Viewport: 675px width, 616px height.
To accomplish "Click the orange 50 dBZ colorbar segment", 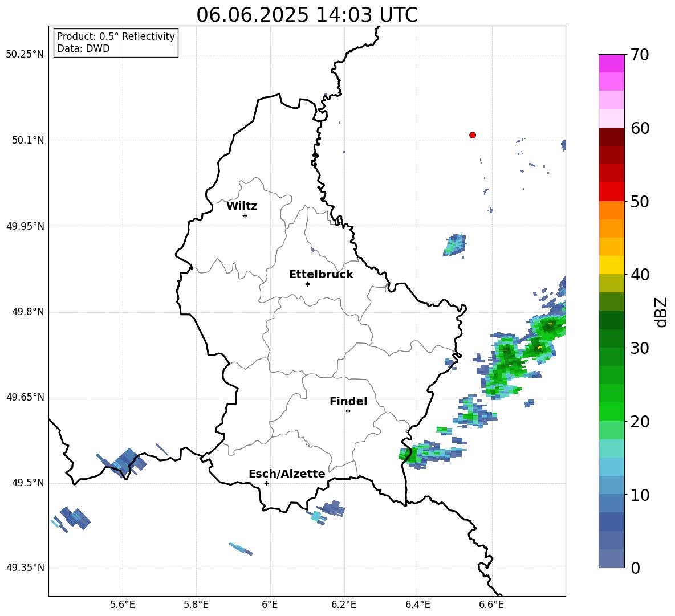I will click(x=611, y=210).
